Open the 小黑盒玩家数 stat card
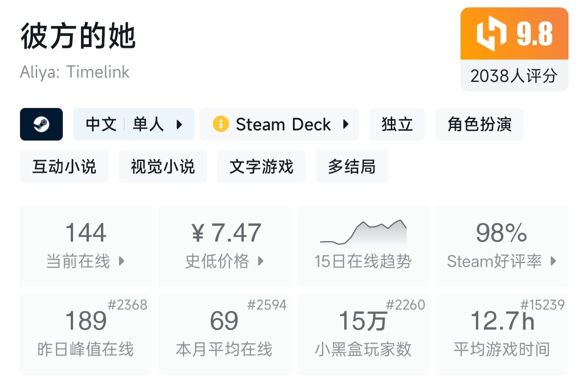Screen dimensions: 588x379 (363, 334)
